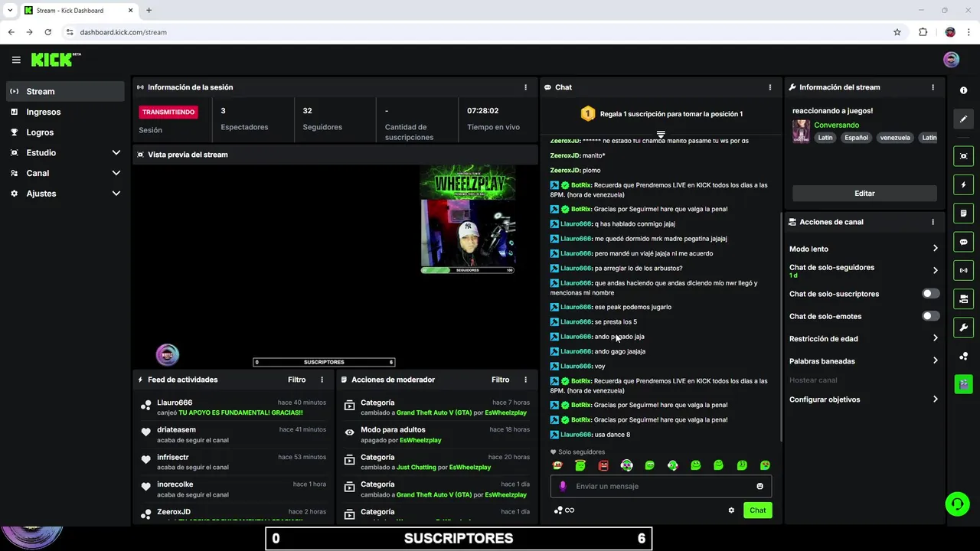Click the gift subscription banner in chat

(661, 114)
